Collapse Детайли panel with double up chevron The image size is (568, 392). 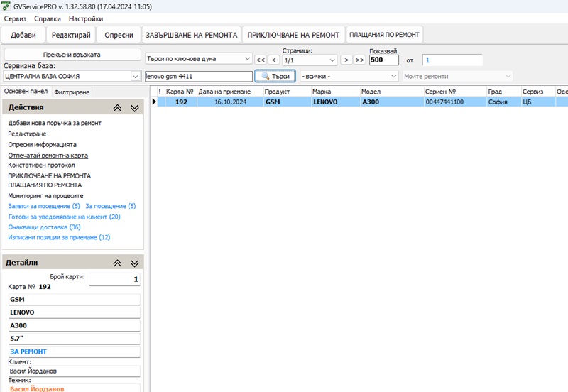117,263
